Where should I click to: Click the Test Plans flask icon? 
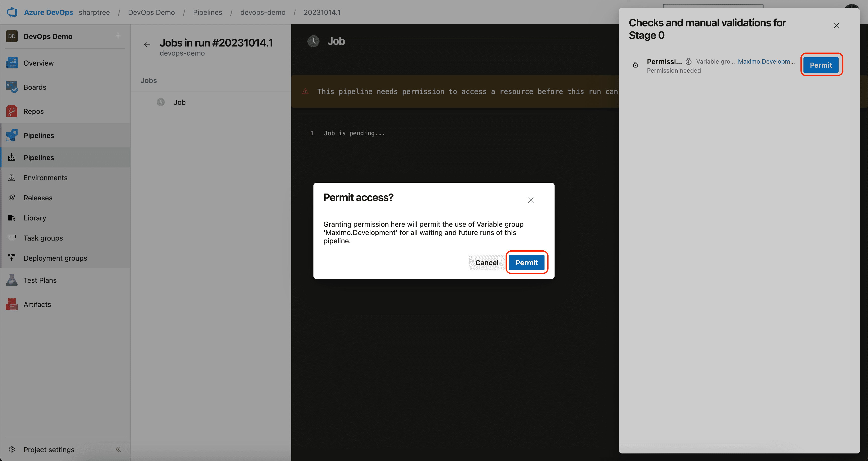(x=12, y=280)
